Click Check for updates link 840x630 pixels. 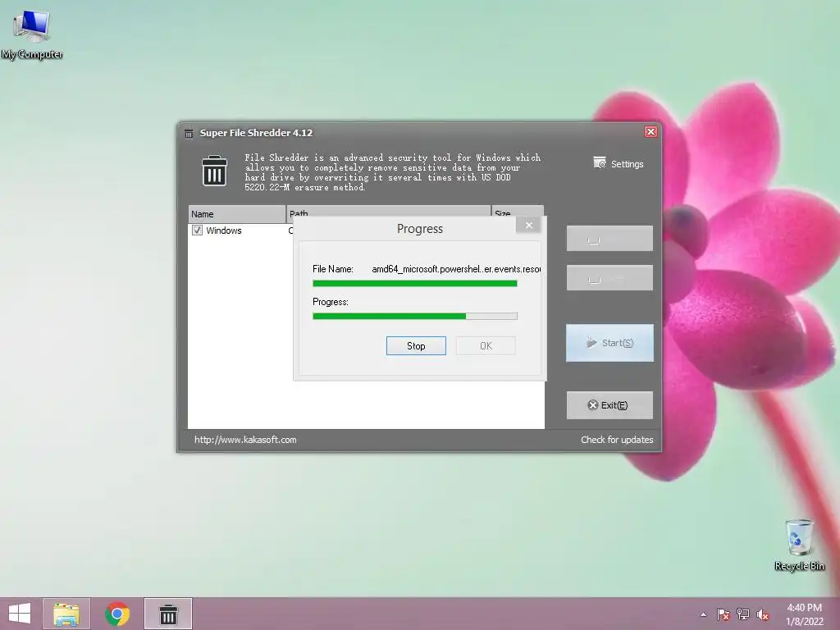click(x=617, y=440)
